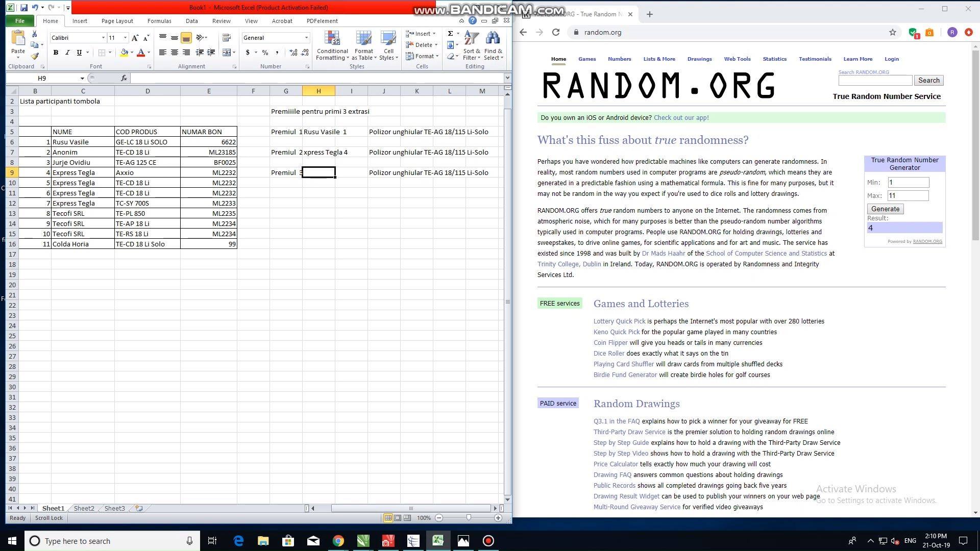Click the Format Painter brush icon

(x=34, y=56)
